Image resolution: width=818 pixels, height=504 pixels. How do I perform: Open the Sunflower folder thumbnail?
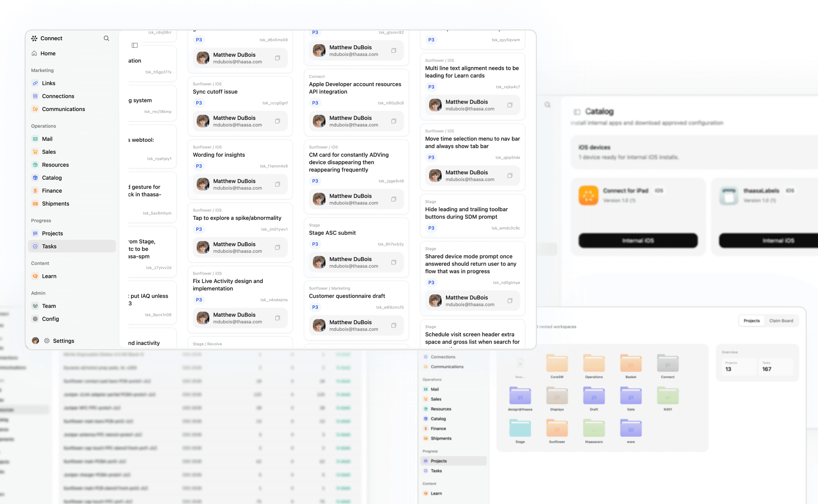point(557,428)
